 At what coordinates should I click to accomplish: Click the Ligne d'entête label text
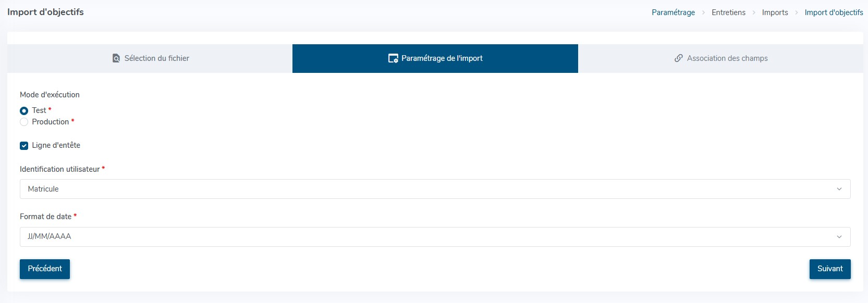56,145
